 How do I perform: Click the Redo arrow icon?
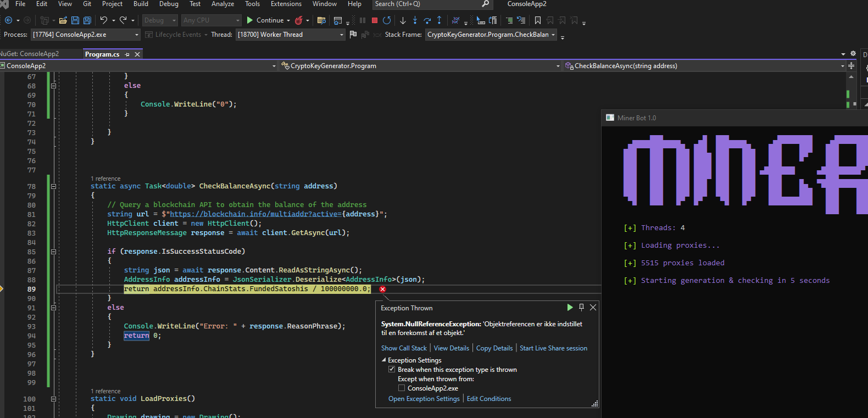[x=123, y=20]
